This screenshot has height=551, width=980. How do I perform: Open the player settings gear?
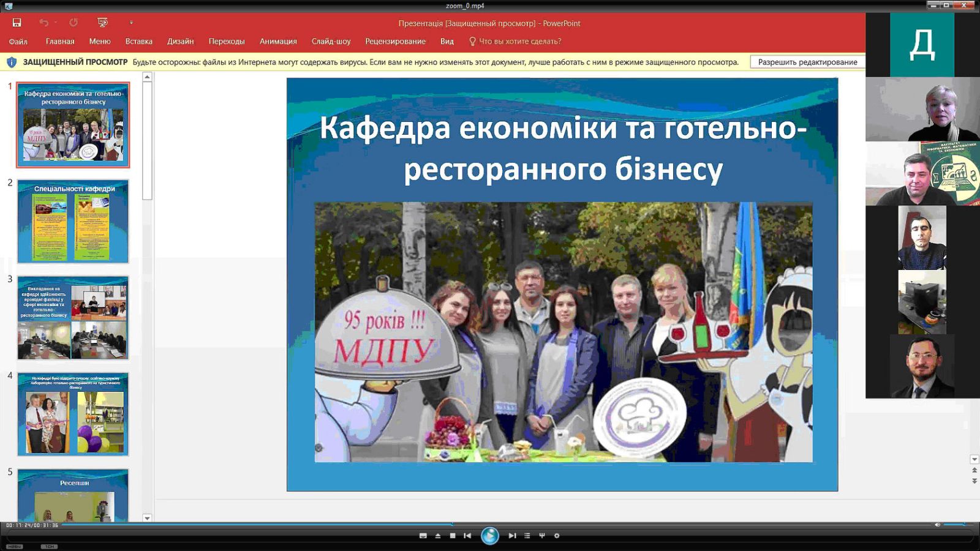pos(557,536)
